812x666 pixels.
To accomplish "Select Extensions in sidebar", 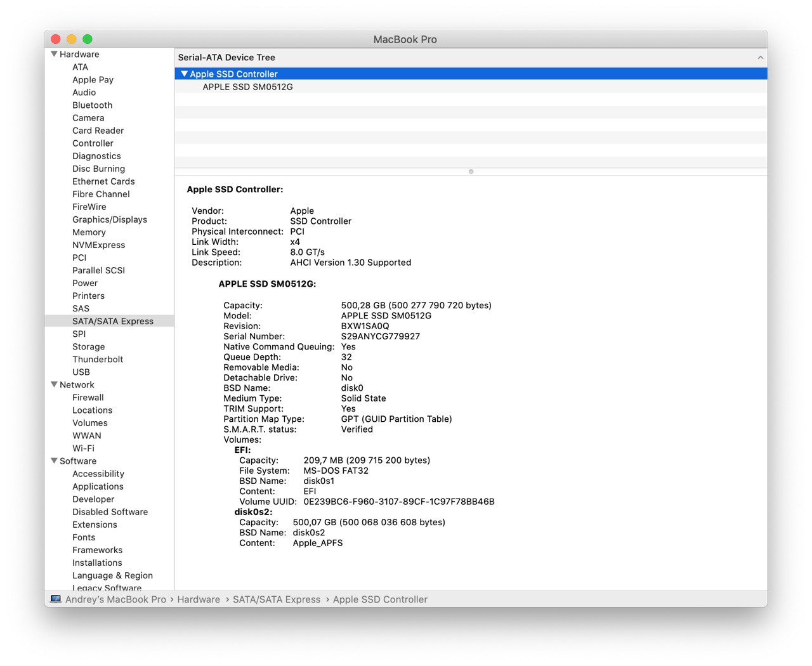I will (95, 525).
